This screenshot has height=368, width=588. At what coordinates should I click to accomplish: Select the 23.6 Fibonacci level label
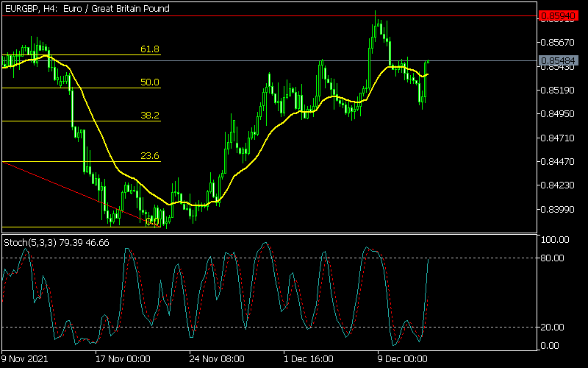(x=150, y=155)
